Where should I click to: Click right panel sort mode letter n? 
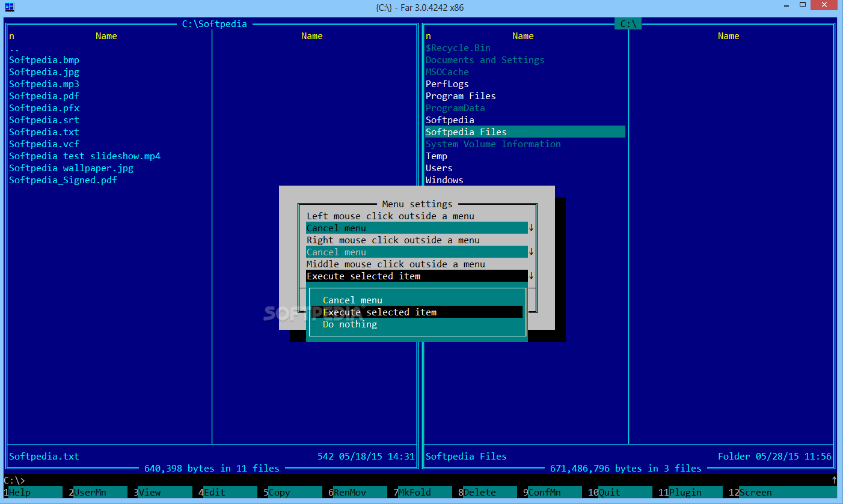point(428,36)
